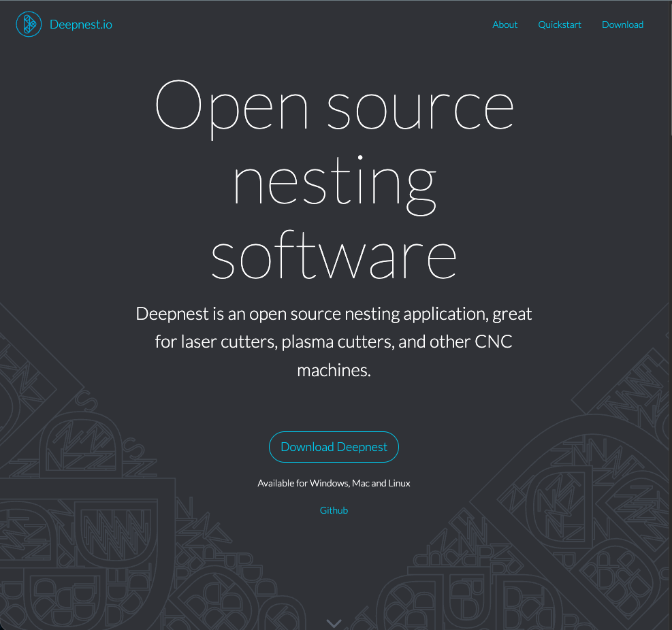
Task: Open the Deepnest.io home link
Action: (x=81, y=24)
